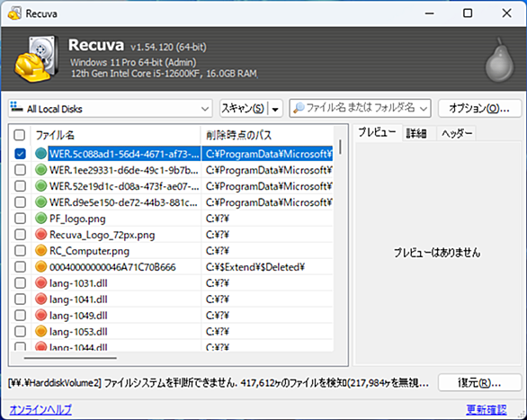Click the Piriform pear logo

499,60
